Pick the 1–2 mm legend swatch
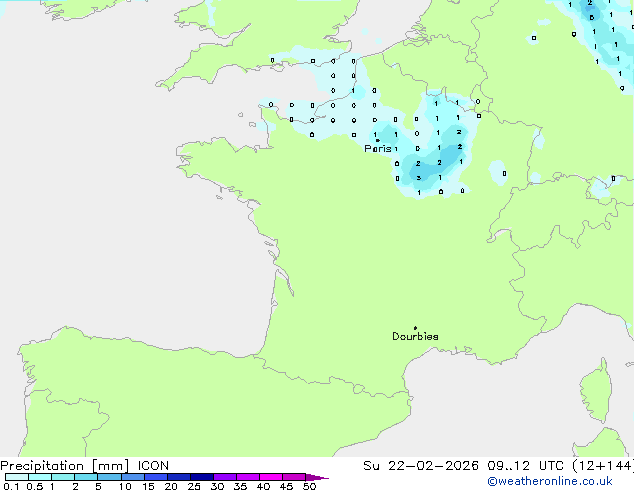634x490 pixels. 63,477
